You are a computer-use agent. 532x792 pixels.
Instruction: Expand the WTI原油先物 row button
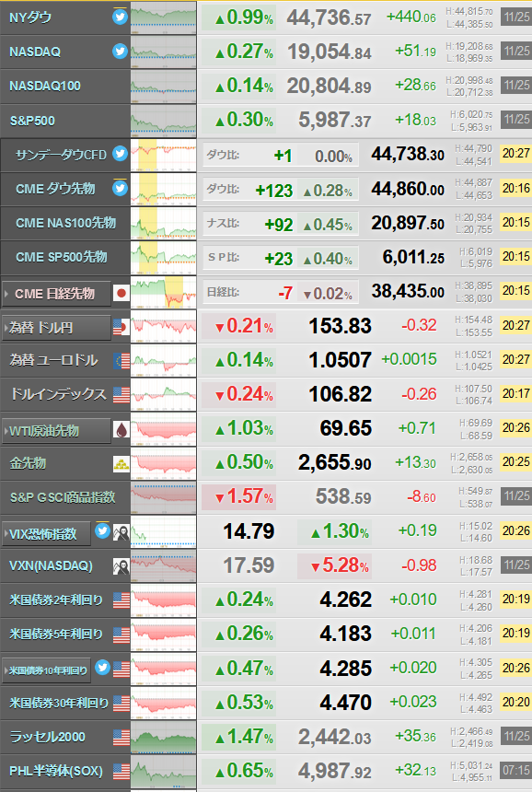pos(56,431)
